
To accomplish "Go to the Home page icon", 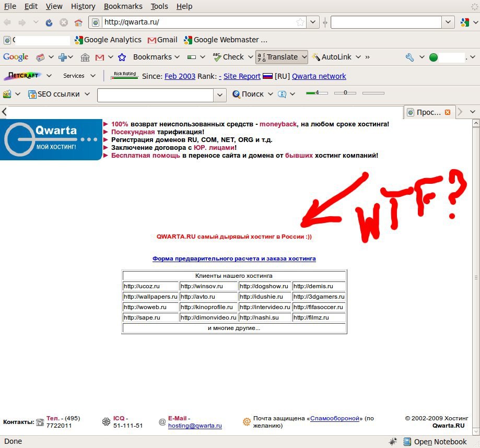I will pos(78,22).
